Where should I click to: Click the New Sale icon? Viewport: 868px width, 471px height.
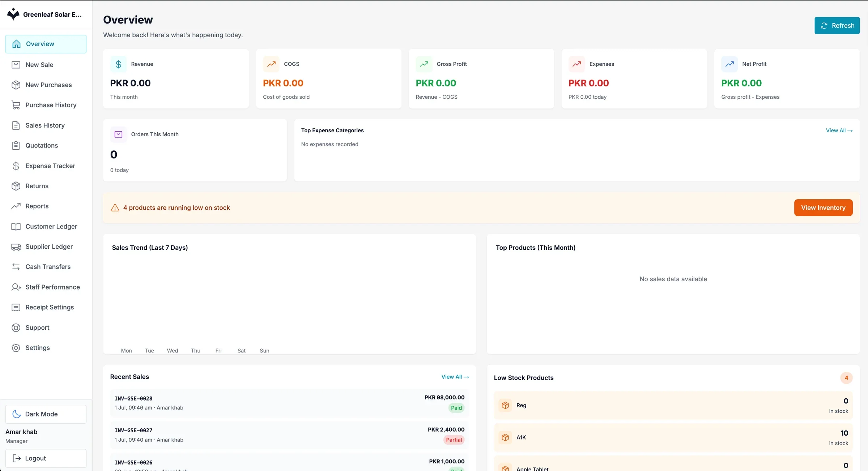coord(16,65)
